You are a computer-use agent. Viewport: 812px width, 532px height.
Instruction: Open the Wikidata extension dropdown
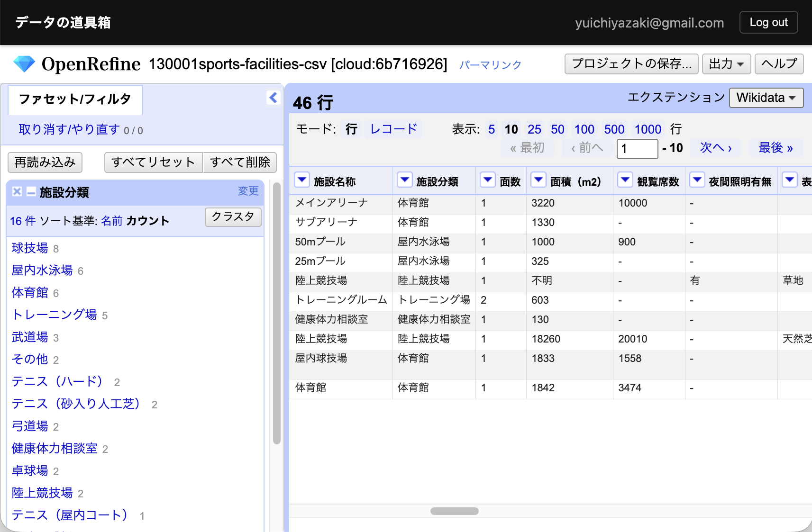point(766,98)
